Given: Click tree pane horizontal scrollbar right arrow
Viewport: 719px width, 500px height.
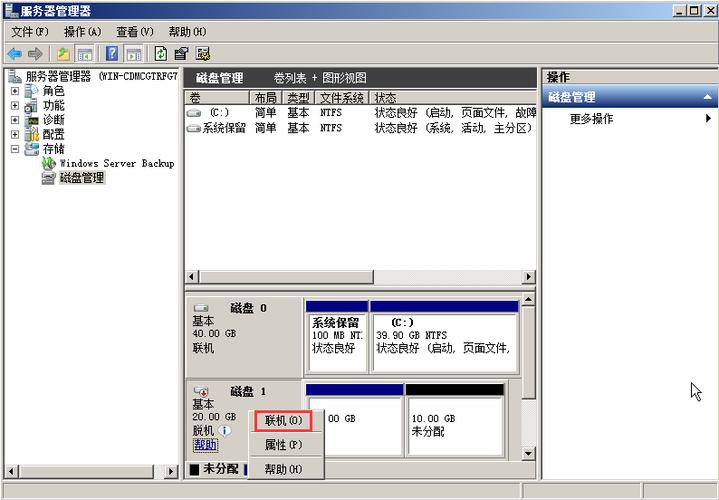Looking at the screenshot, I should click(x=171, y=471).
